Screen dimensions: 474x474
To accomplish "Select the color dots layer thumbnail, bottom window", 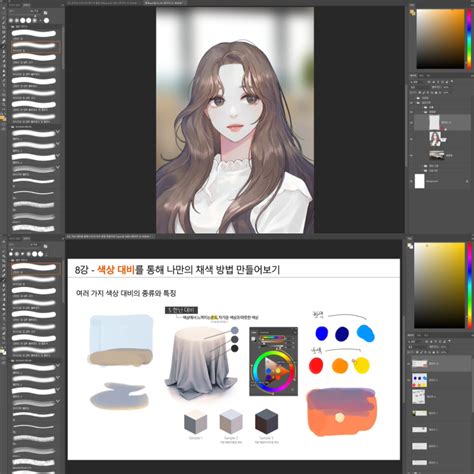I will [419, 380].
